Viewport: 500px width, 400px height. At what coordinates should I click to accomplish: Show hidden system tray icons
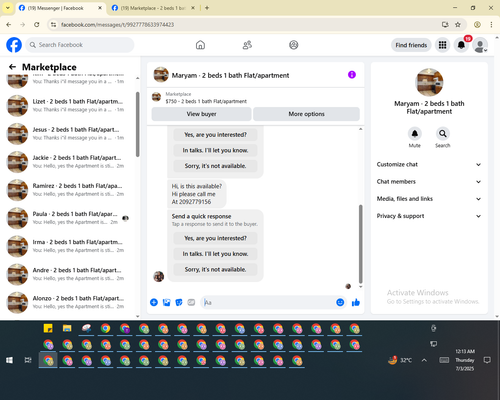coord(424,360)
